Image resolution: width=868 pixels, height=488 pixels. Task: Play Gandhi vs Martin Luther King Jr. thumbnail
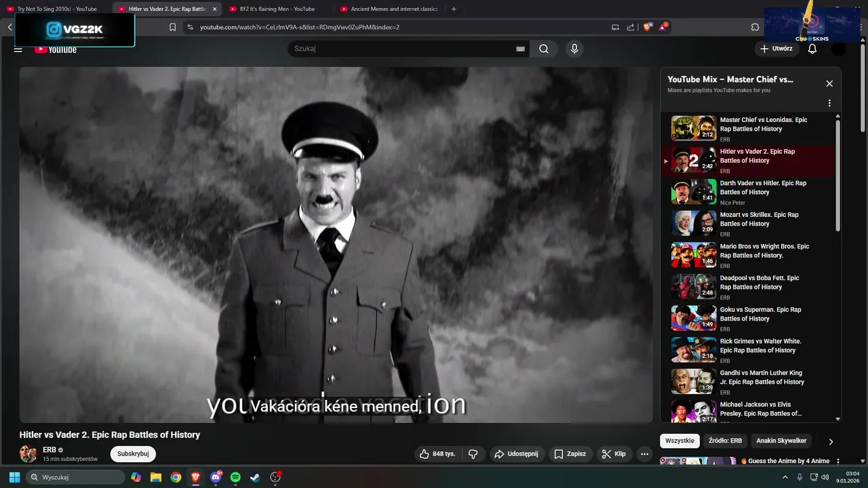pyautogui.click(x=694, y=382)
